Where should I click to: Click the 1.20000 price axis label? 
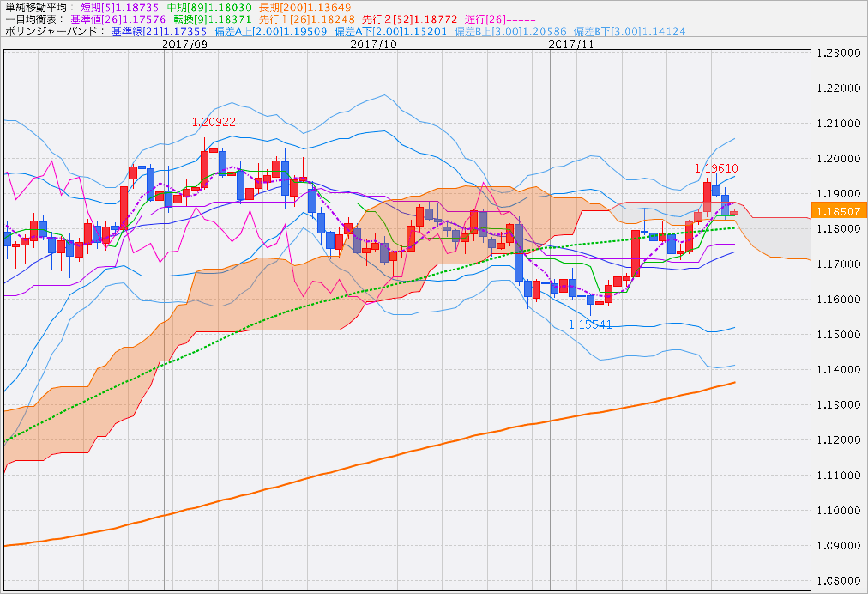pyautogui.click(x=838, y=159)
